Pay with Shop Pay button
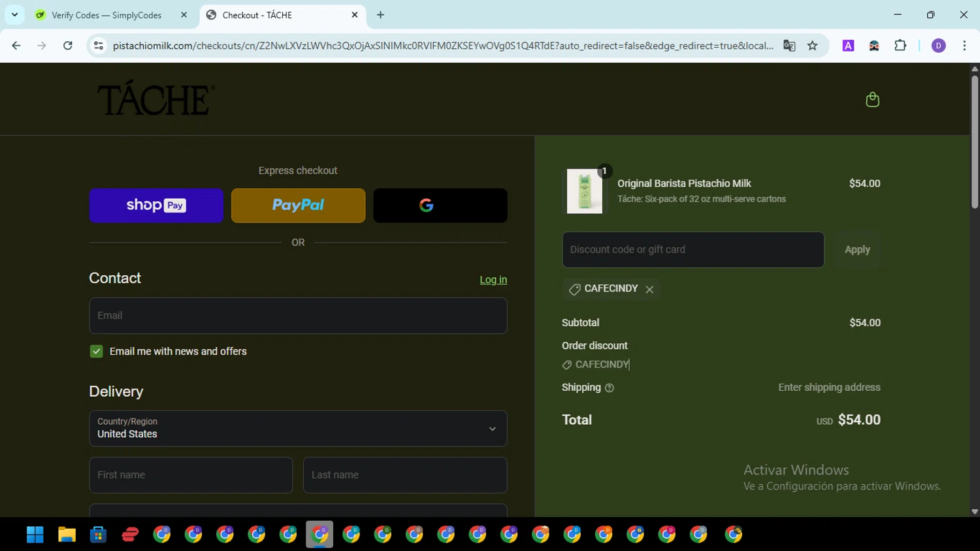 (x=156, y=205)
